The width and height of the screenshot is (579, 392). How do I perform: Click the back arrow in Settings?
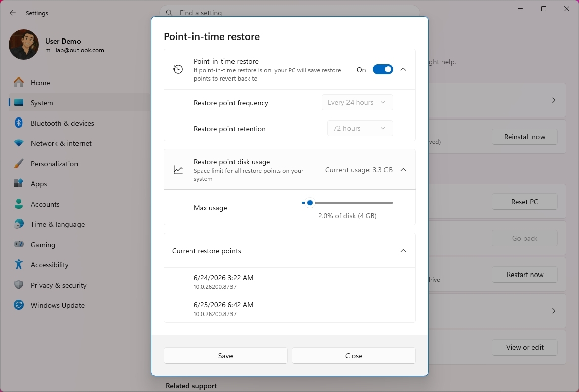(13, 13)
